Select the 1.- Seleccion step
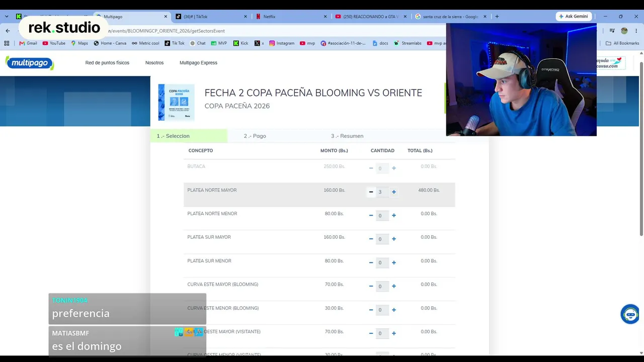644x362 pixels. [x=189, y=136]
